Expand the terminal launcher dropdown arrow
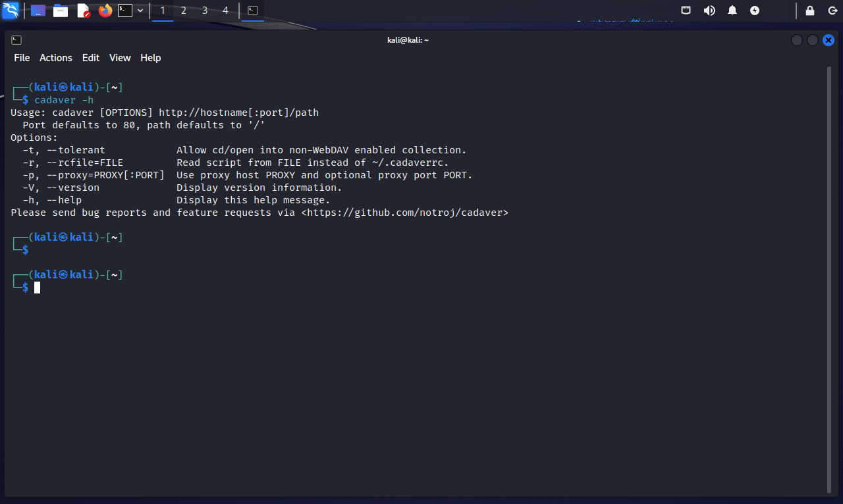This screenshot has width=843, height=504. pyautogui.click(x=140, y=11)
